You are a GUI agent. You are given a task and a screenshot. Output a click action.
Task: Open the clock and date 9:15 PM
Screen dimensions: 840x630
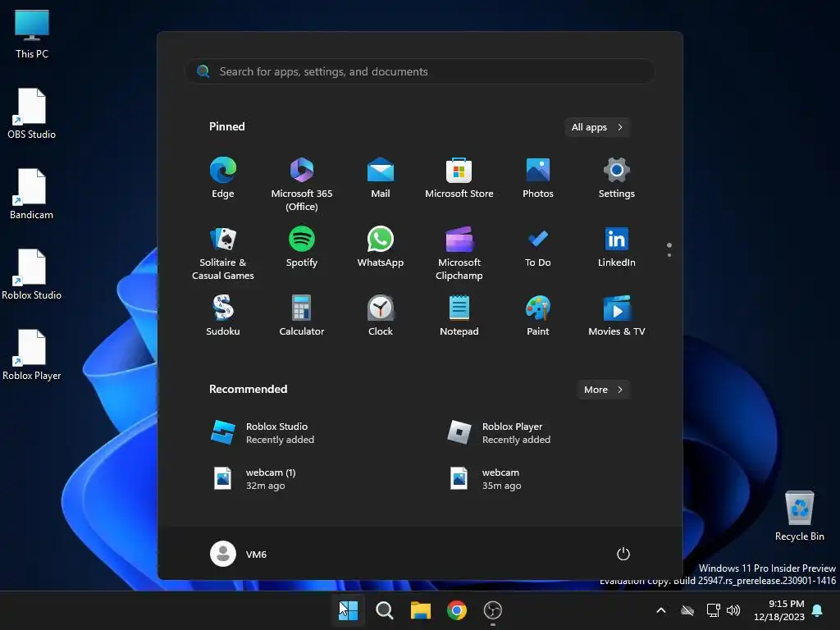point(779,610)
